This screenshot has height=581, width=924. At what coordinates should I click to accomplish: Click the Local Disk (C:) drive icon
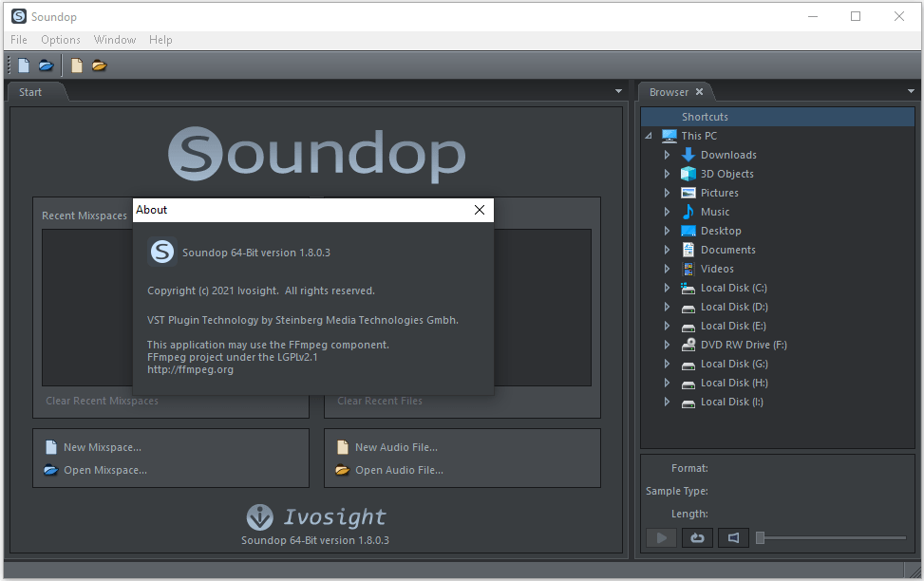[x=688, y=289]
